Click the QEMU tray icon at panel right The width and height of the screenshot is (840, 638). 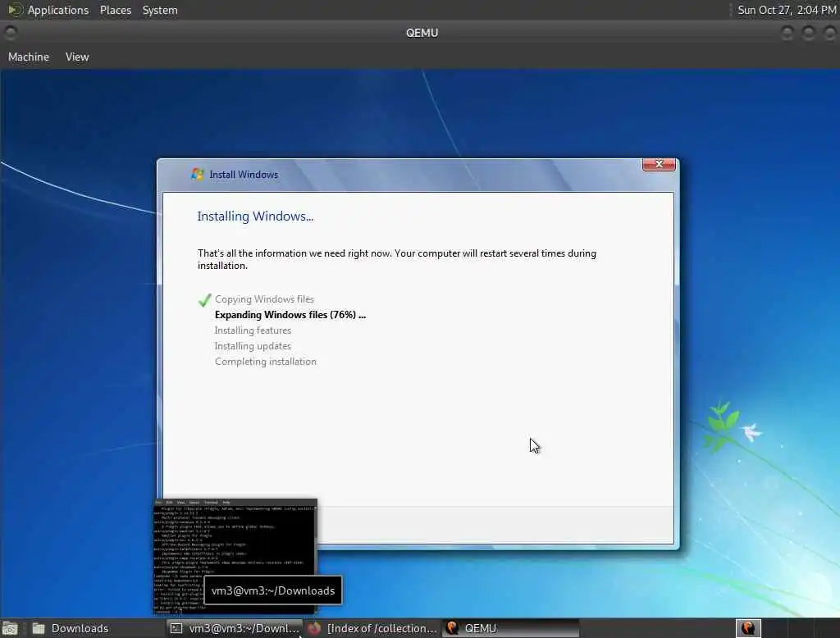pos(748,628)
